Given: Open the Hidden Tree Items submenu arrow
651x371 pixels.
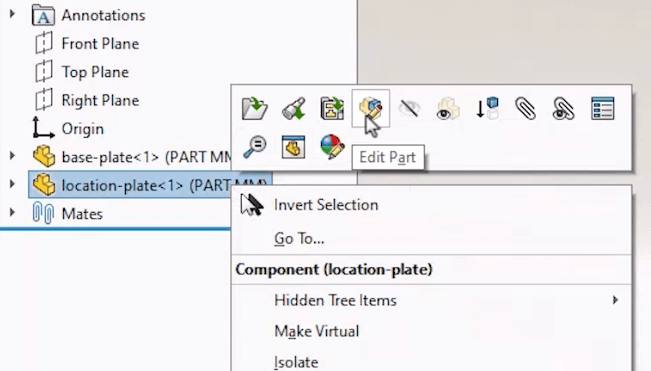Looking at the screenshot, I should pos(615,300).
